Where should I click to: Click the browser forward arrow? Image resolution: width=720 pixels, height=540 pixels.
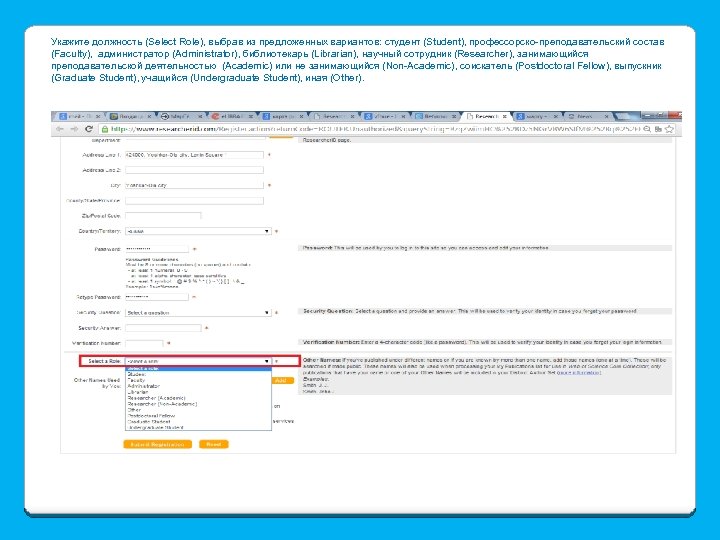(x=74, y=129)
